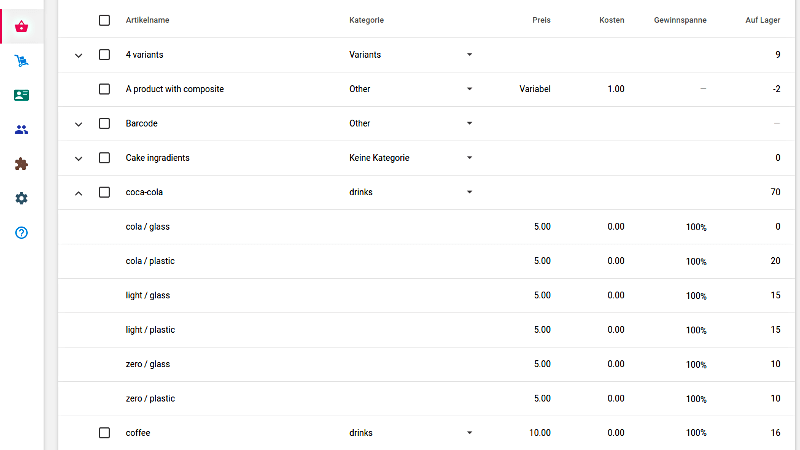Tick the Barcode item checkbox
The image size is (800, 450).
click(104, 124)
